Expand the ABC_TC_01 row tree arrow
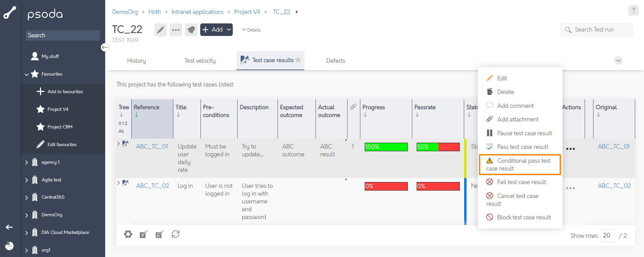The width and height of the screenshot is (644, 257). 118,144
